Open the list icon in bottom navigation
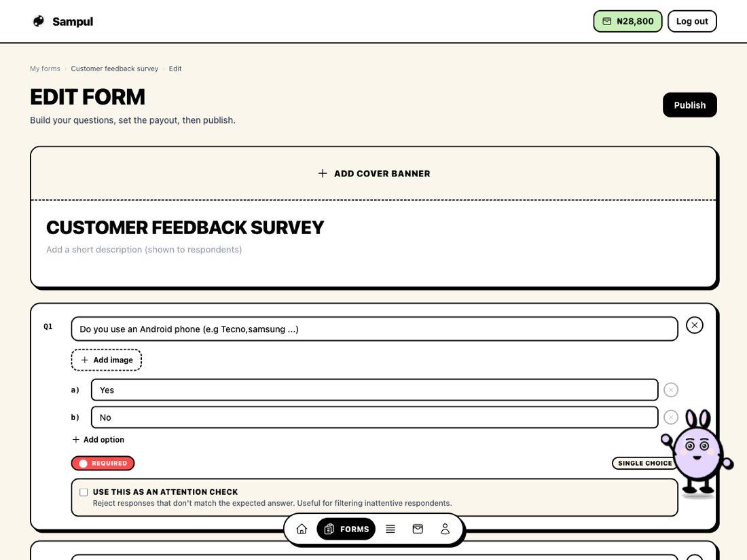This screenshot has width=747, height=560. pos(390,529)
